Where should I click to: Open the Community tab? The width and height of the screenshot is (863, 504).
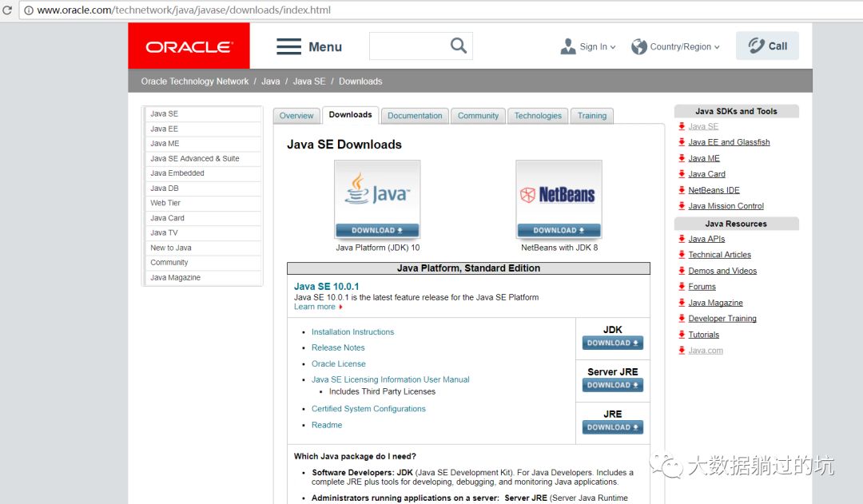pos(479,116)
